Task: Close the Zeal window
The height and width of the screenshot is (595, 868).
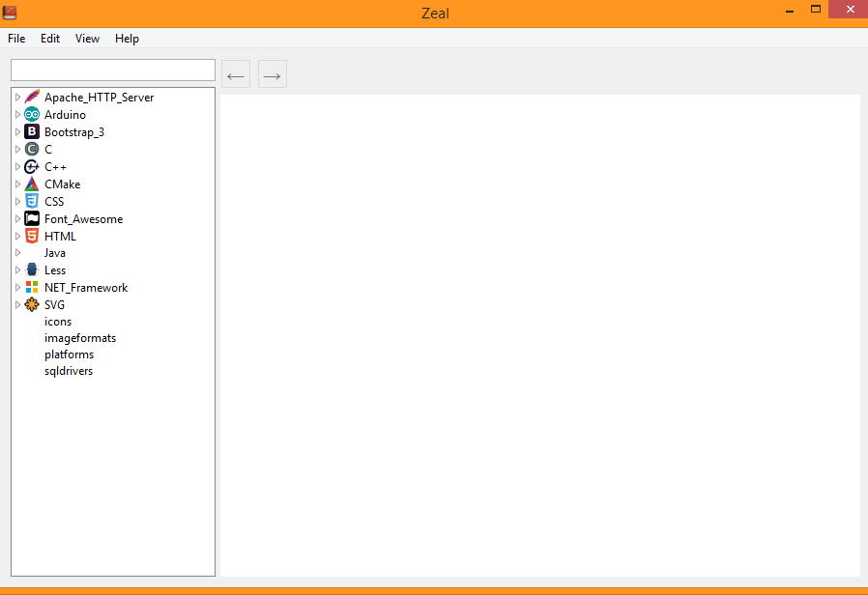Action: 850,10
